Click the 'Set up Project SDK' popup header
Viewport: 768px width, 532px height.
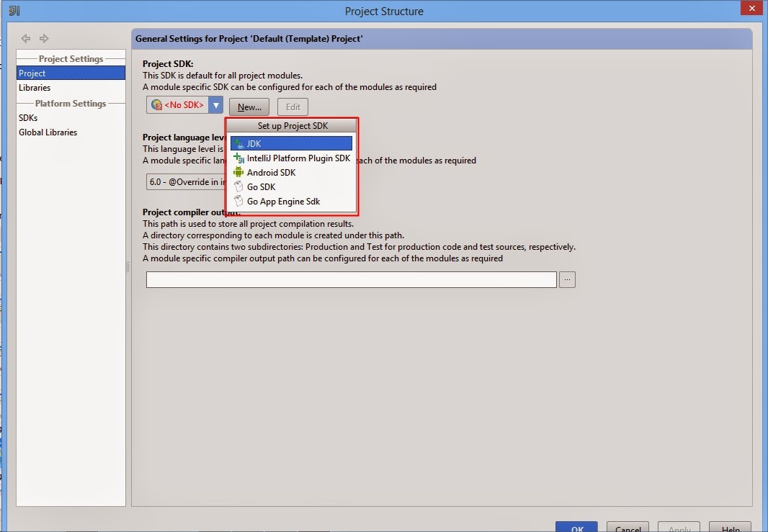tap(293, 126)
